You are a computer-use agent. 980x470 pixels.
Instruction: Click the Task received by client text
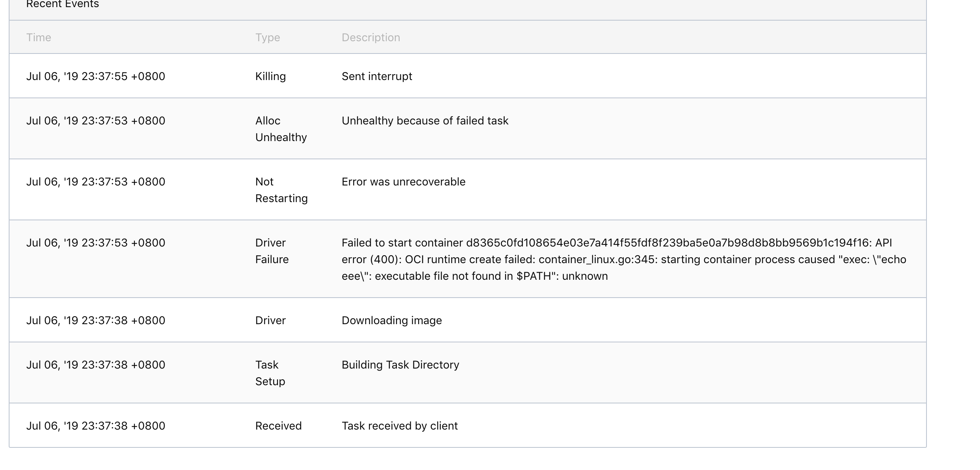click(400, 426)
